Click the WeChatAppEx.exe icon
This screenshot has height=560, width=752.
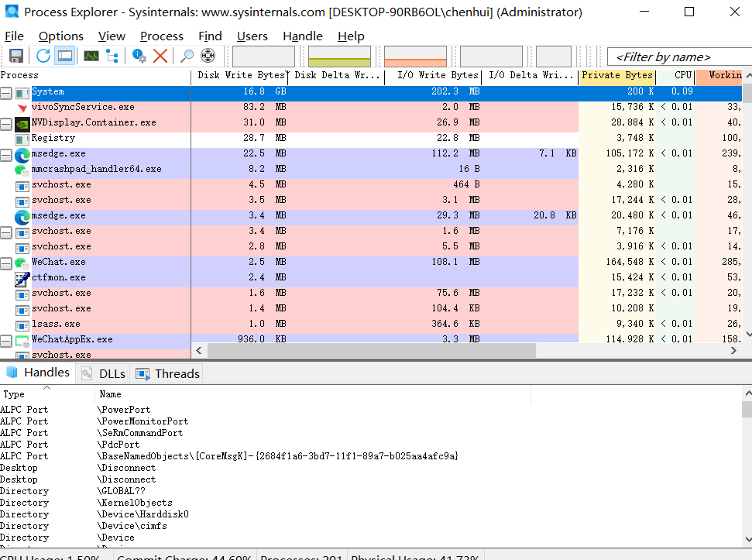22,341
